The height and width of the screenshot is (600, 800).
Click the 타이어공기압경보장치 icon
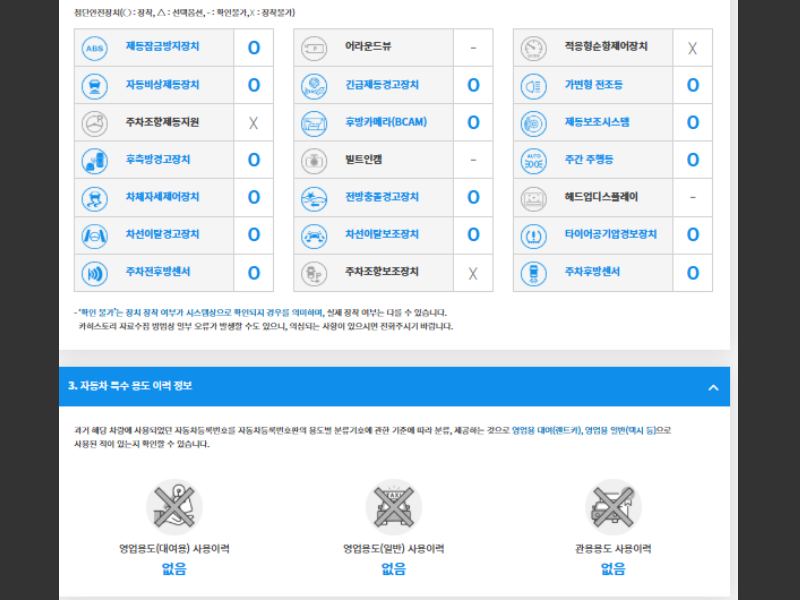point(534,235)
